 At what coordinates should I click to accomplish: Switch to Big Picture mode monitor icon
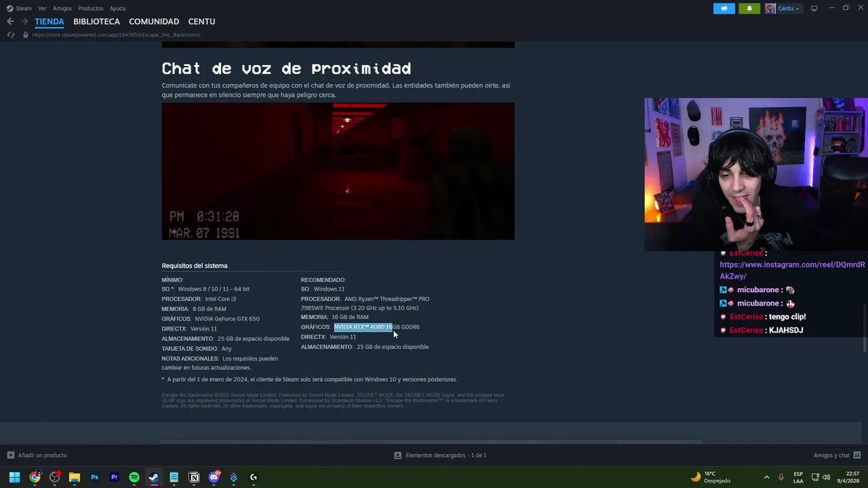point(814,8)
